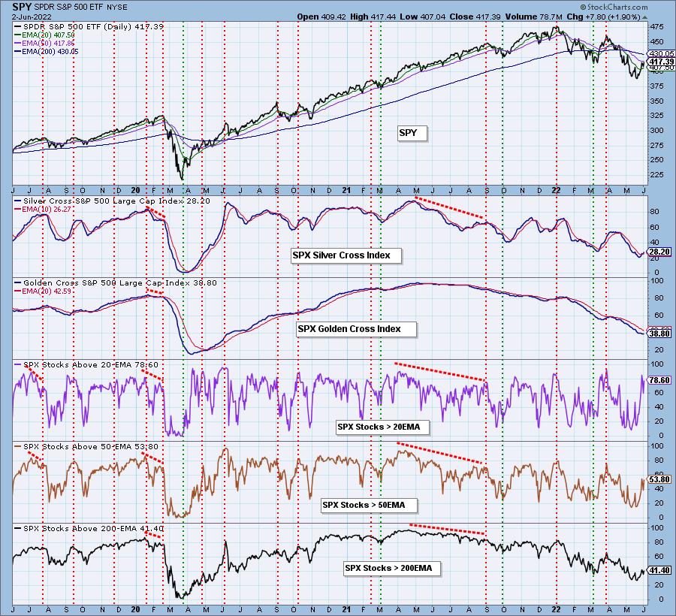Click the 417.39 price tag on right axis
Viewport: 676px width, 616px height.
[661, 62]
